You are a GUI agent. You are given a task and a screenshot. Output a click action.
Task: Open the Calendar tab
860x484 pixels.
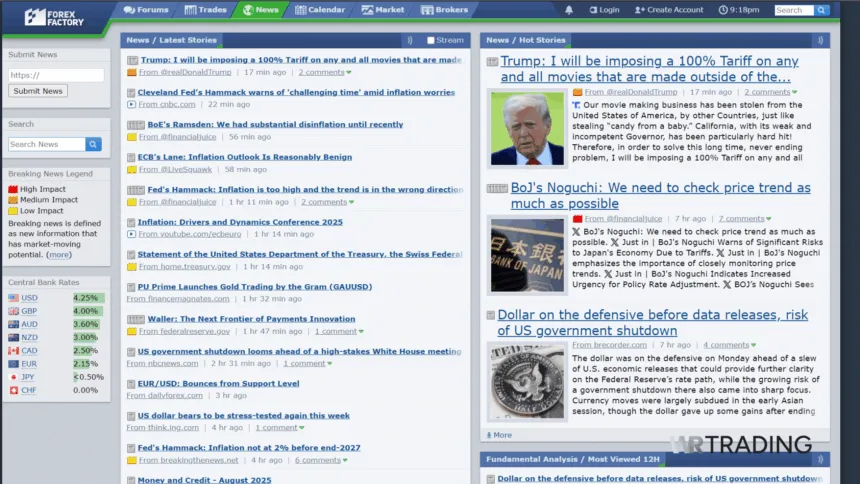coord(319,10)
